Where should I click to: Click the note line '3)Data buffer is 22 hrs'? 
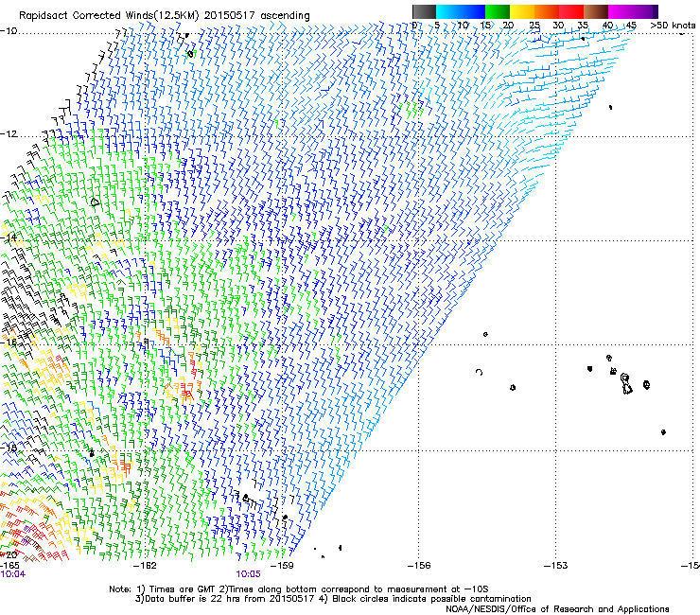(333, 599)
